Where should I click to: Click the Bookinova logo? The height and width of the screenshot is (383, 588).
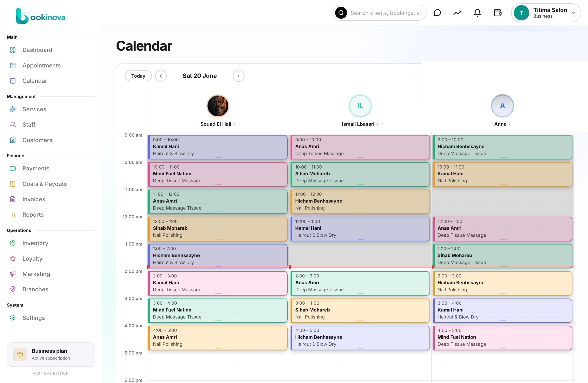click(41, 16)
